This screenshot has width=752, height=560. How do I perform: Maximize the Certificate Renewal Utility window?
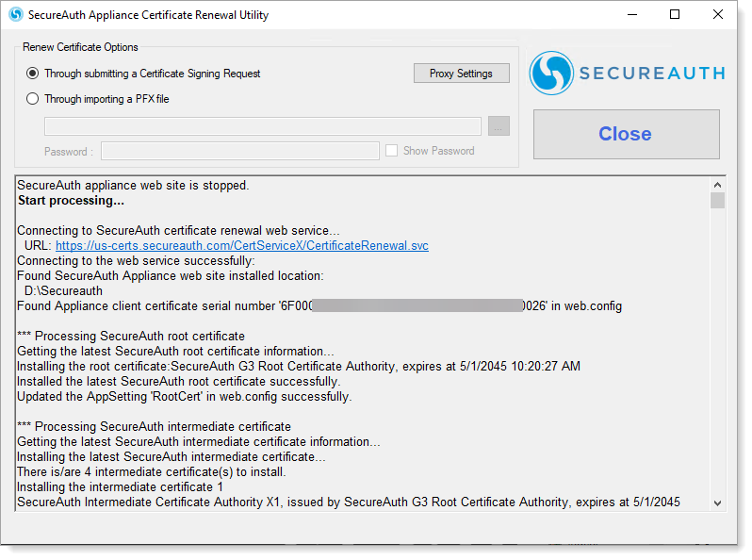tap(675, 14)
